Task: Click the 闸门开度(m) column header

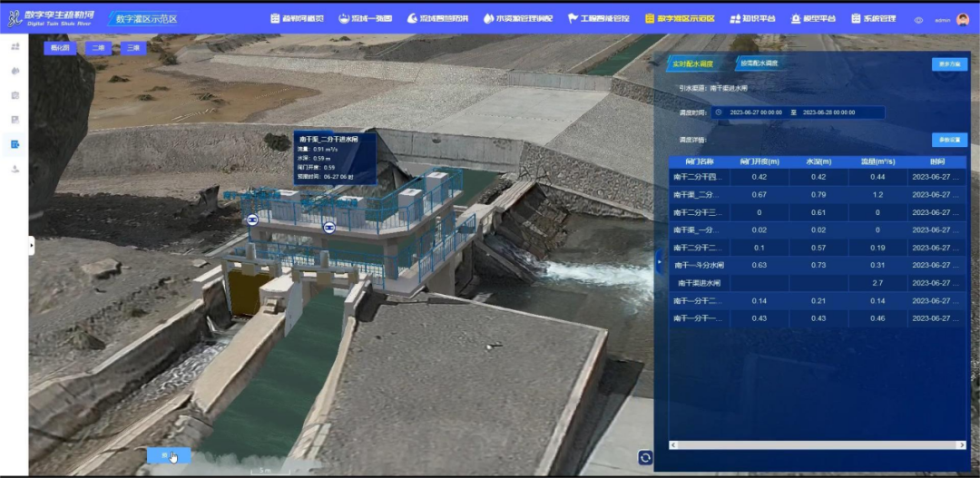Action: point(759,161)
